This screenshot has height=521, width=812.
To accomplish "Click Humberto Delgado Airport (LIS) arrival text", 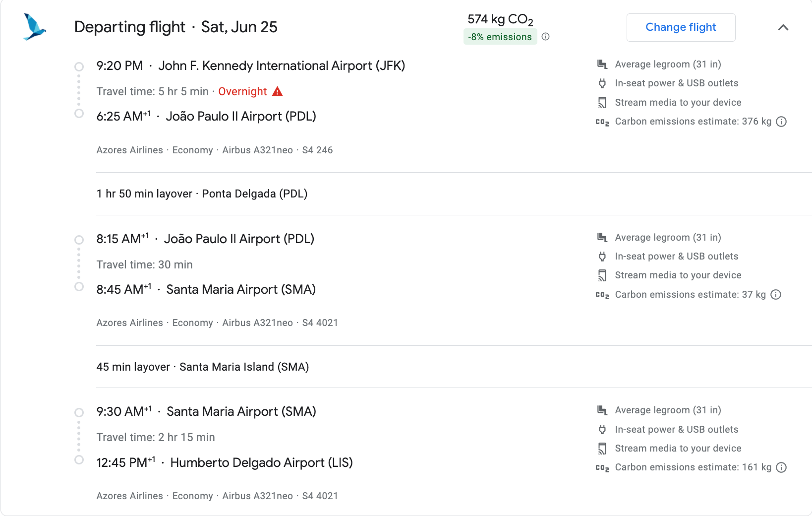I will [261, 463].
